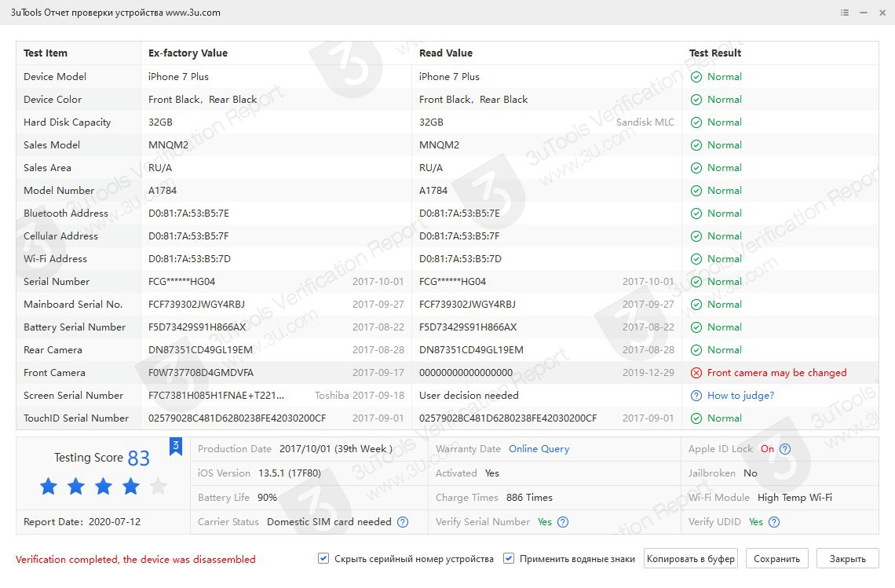Click Testing Score value 83

pos(139,458)
